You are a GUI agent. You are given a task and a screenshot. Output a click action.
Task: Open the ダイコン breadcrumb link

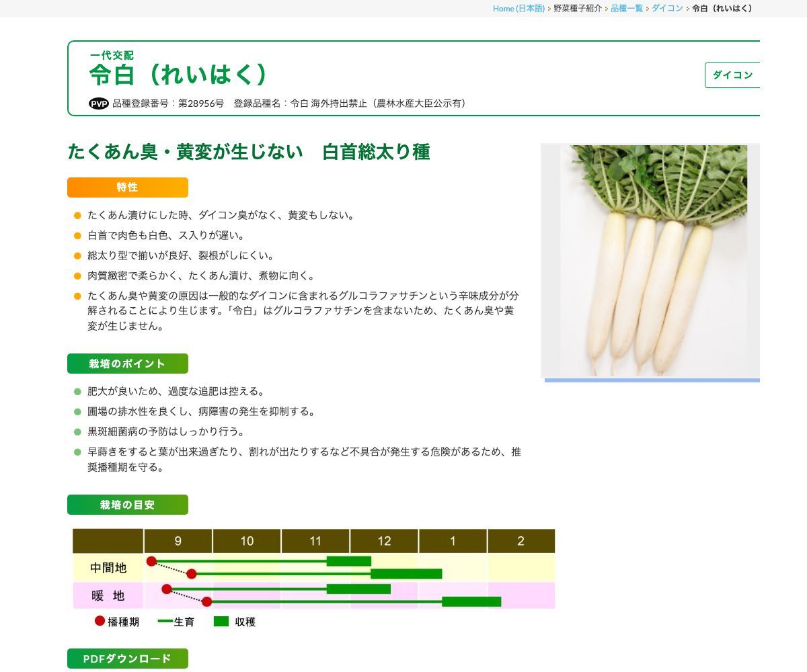pyautogui.click(x=666, y=9)
